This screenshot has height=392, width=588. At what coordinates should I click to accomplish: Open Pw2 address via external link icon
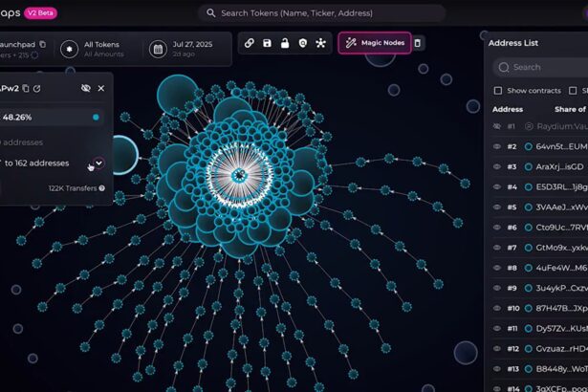[37, 88]
